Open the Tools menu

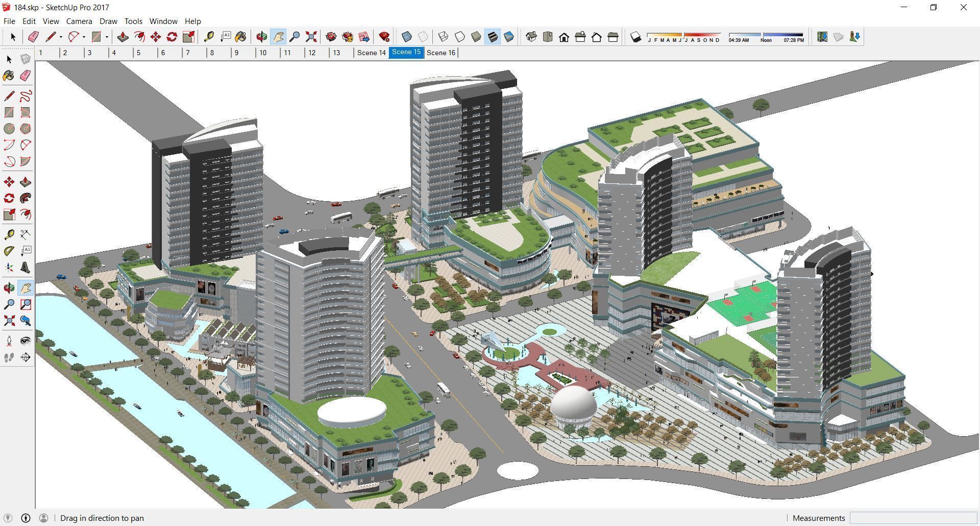tap(133, 21)
